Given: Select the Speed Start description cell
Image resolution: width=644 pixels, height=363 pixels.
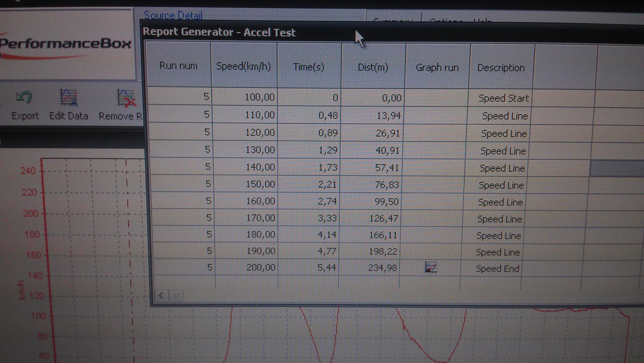Looking at the screenshot, I should pyautogui.click(x=503, y=98).
